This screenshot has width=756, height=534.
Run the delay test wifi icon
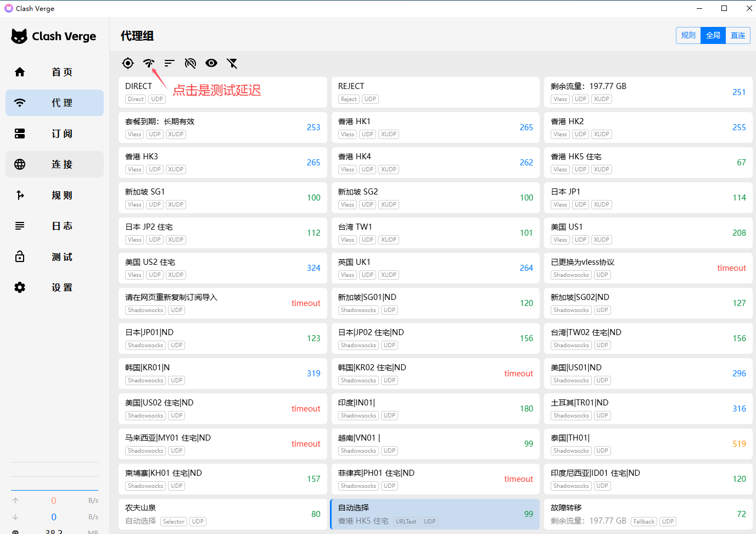click(x=148, y=63)
